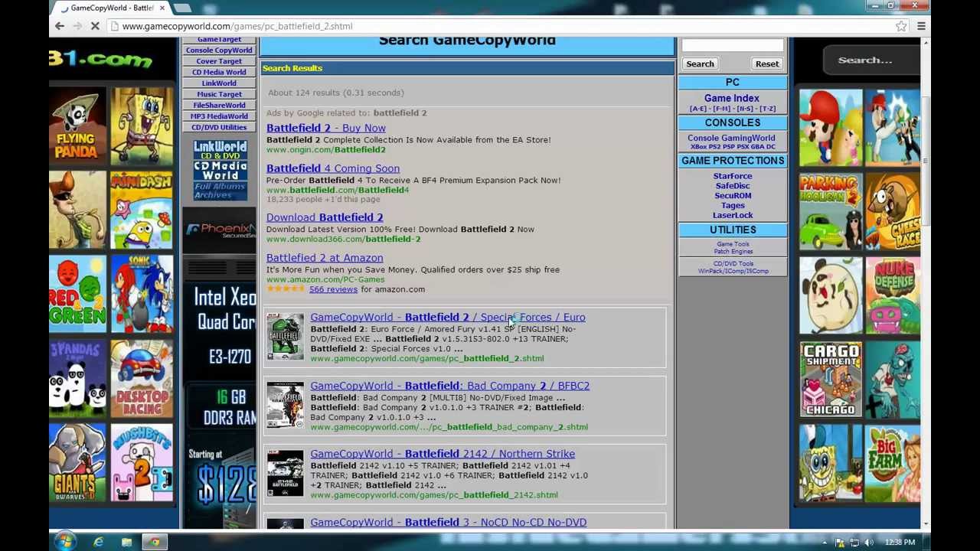980x551 pixels.
Task: Click the 12:38 PM clock
Action: (x=900, y=543)
